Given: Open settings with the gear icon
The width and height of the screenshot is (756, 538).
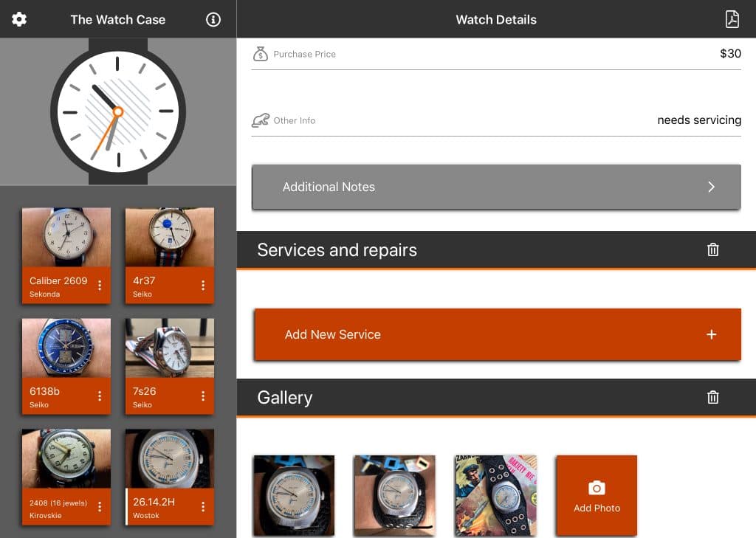Looking at the screenshot, I should pos(19,19).
